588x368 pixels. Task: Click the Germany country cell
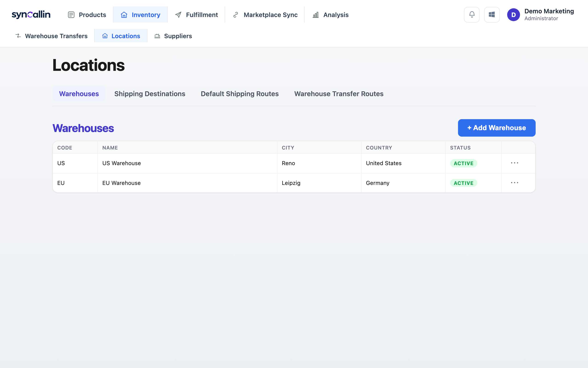[403, 183]
